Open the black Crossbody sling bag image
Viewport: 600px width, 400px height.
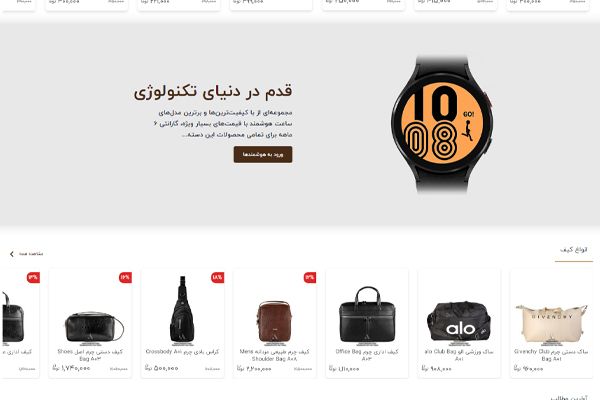point(182,309)
